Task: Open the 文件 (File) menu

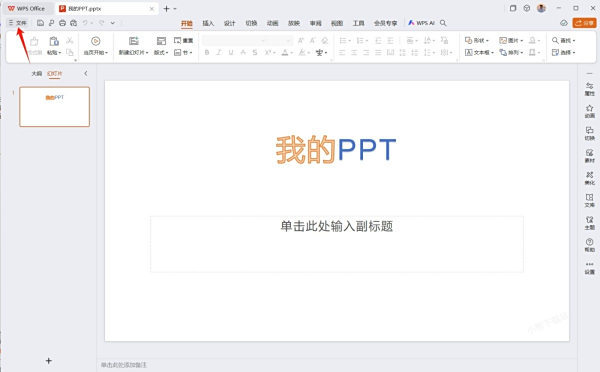Action: (18, 23)
